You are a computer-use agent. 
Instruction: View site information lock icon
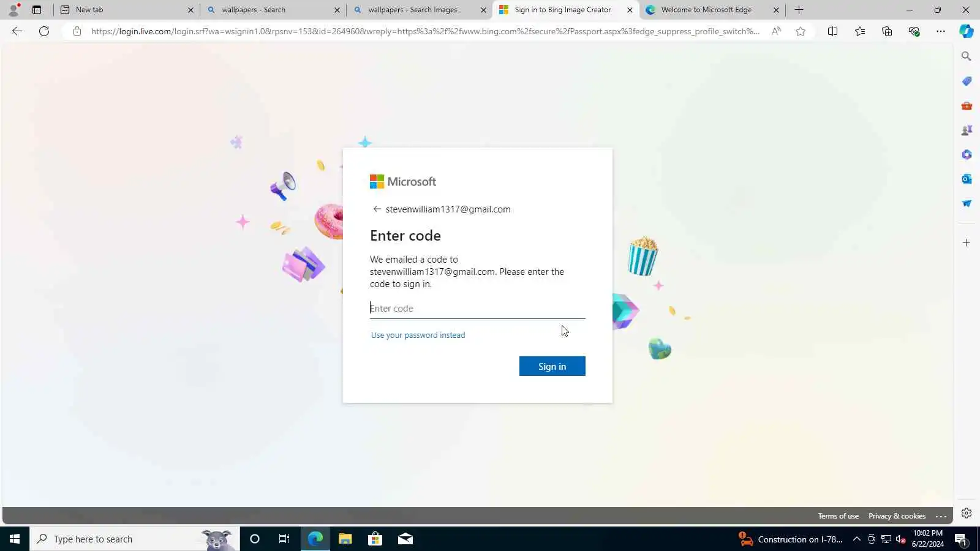click(x=77, y=31)
